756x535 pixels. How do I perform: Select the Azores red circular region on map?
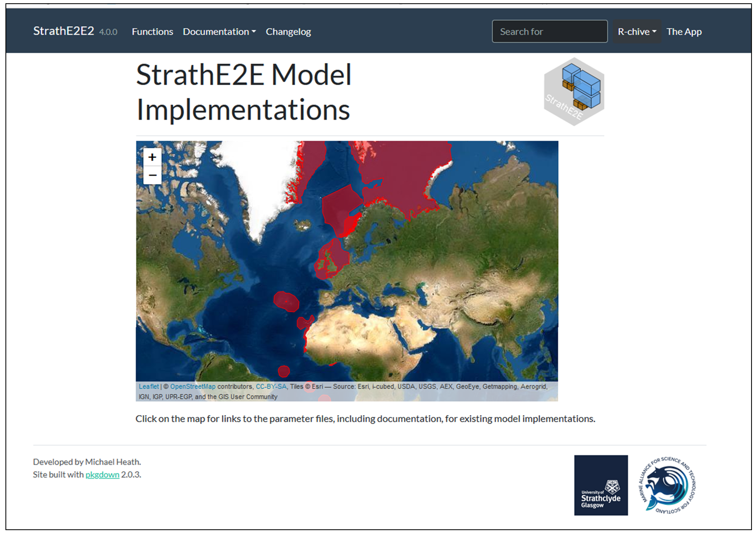pyautogui.click(x=286, y=302)
